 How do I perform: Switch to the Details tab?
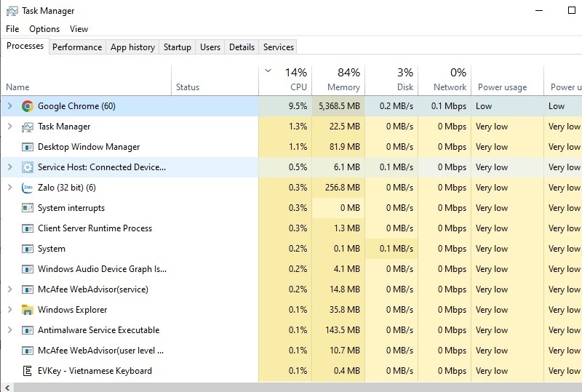point(242,47)
